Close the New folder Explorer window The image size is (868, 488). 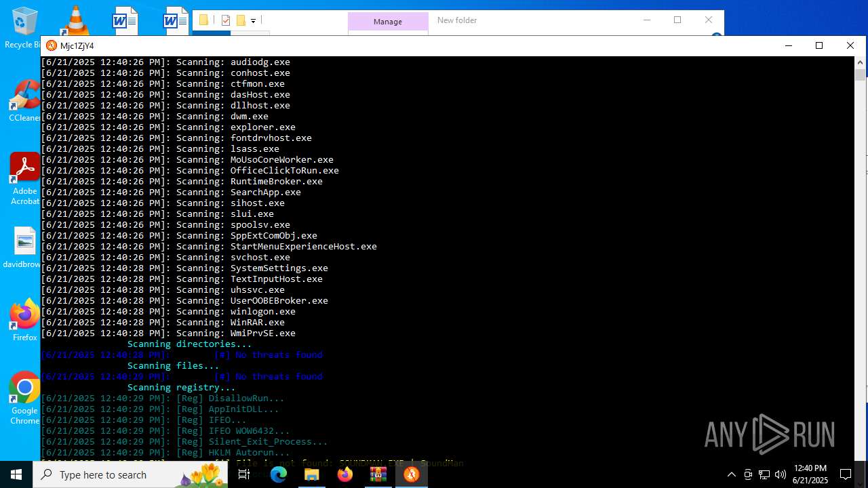coord(709,20)
